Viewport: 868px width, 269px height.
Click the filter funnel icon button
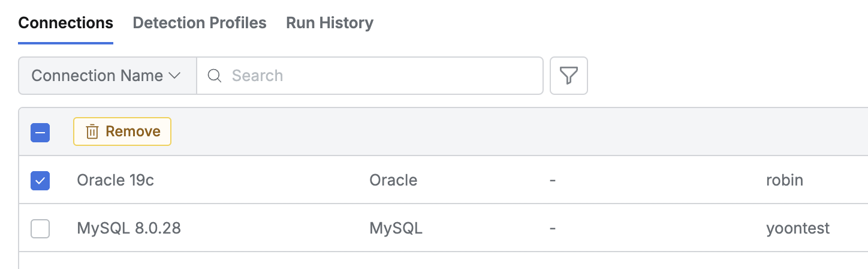[568, 76]
